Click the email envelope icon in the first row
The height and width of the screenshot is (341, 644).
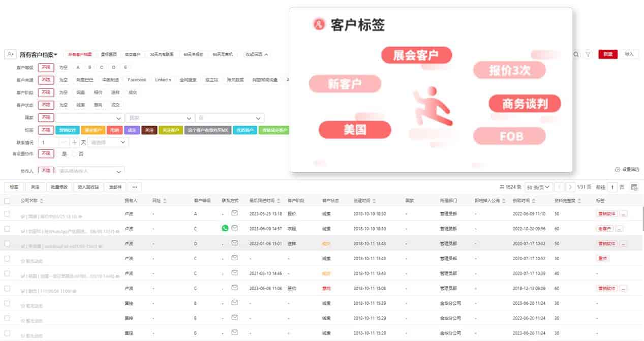pyautogui.click(x=234, y=214)
